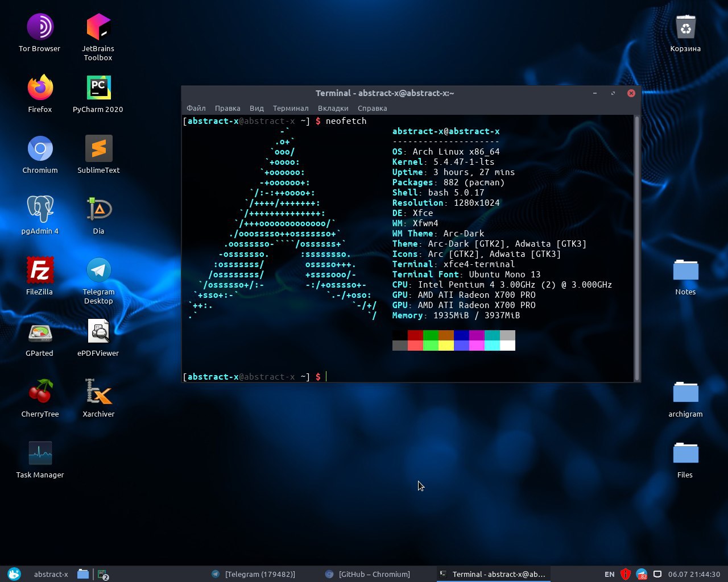This screenshot has height=582, width=728.
Task: Open the Chromium desktop icon
Action: 40,155
